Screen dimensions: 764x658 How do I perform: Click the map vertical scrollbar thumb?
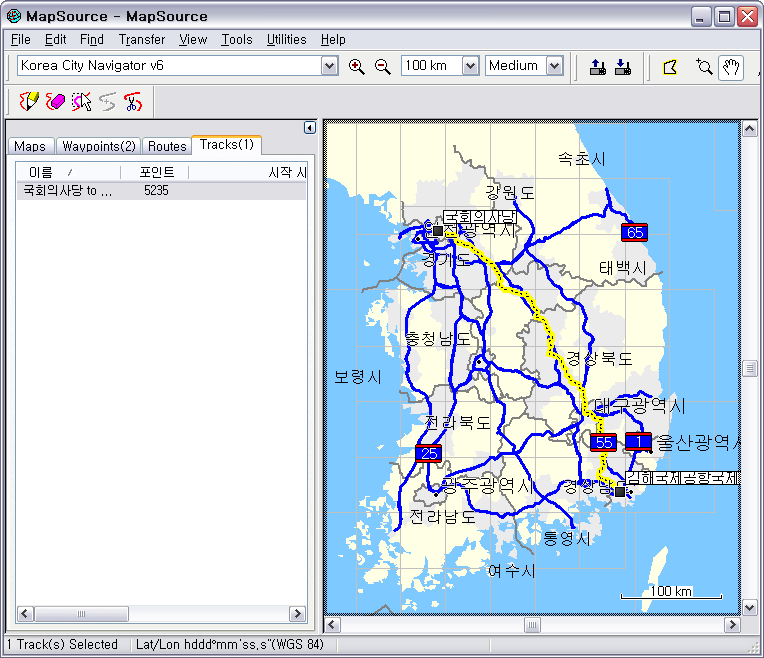(x=749, y=369)
